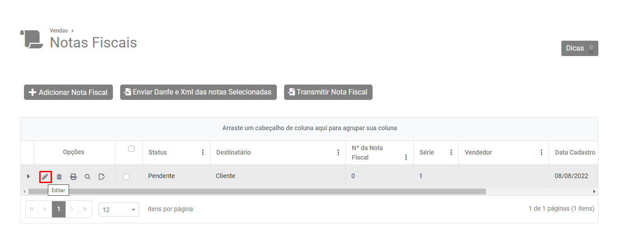This screenshot has width=644, height=231.
Task: Toggle the Dicas button
Action: pyautogui.click(x=579, y=48)
